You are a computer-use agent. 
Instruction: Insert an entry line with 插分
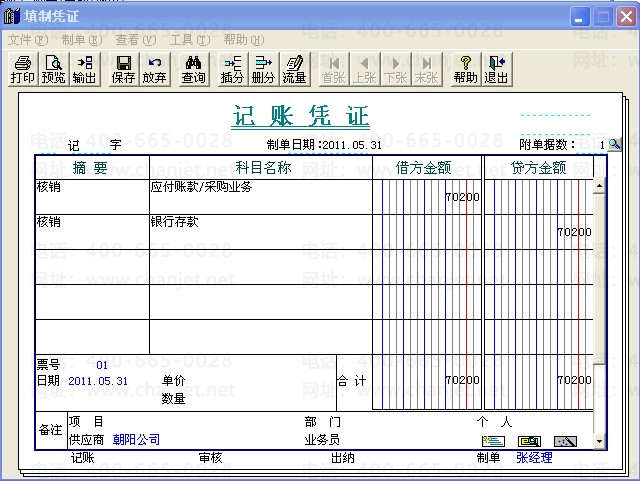click(232, 69)
